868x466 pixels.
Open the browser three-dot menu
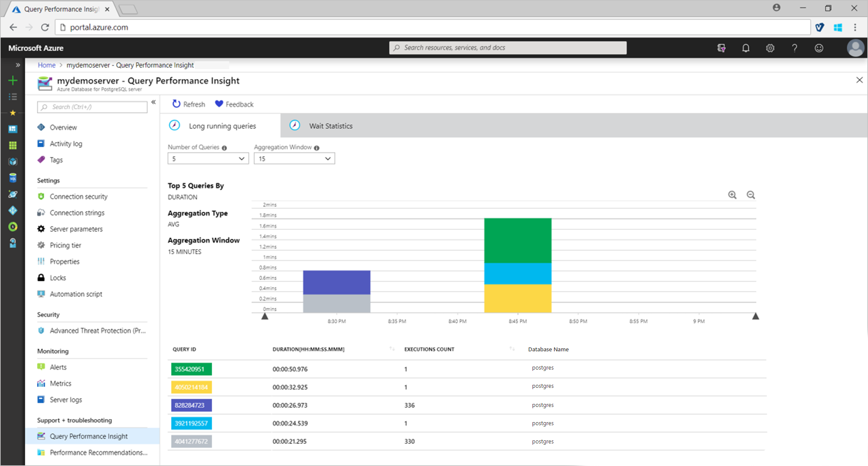click(x=855, y=27)
